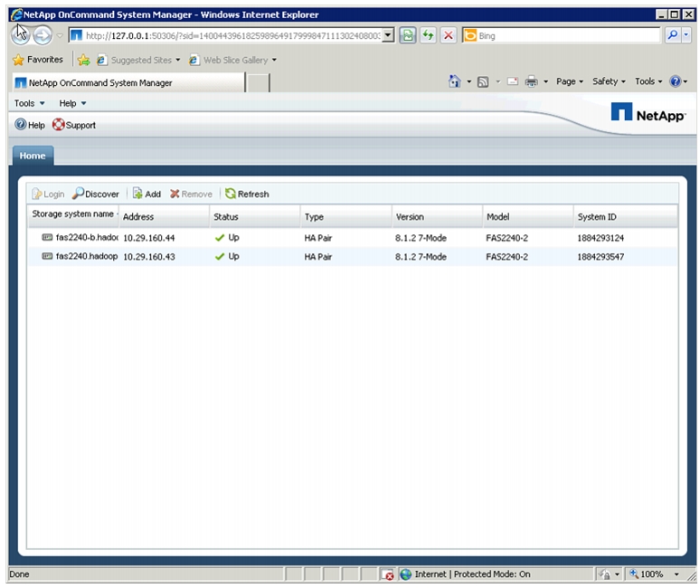
Task: Click the compatibility view icon beside address bar
Action: coord(408,35)
